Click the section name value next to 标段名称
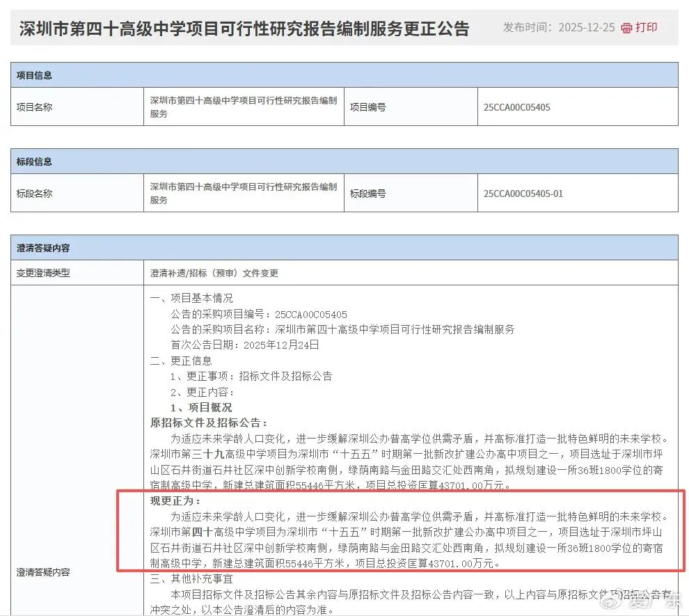Viewport: 689px width, 616px height. click(x=244, y=193)
